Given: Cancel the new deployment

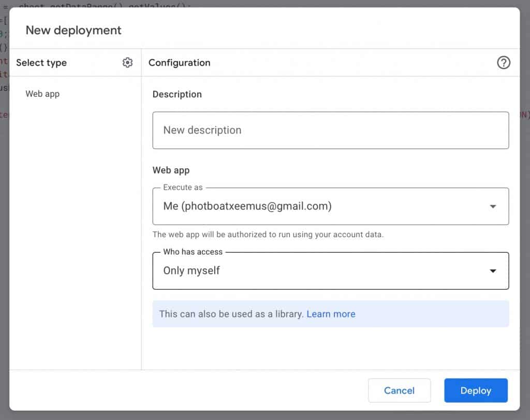Looking at the screenshot, I should point(399,390).
